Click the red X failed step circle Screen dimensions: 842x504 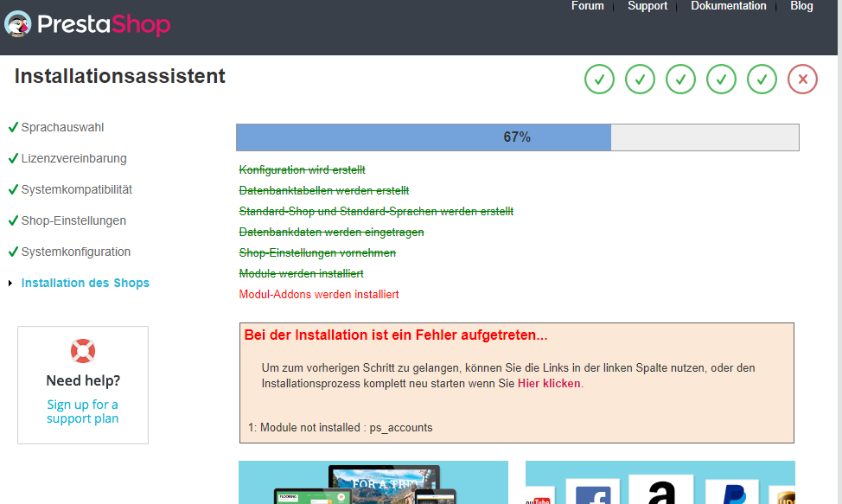(803, 80)
